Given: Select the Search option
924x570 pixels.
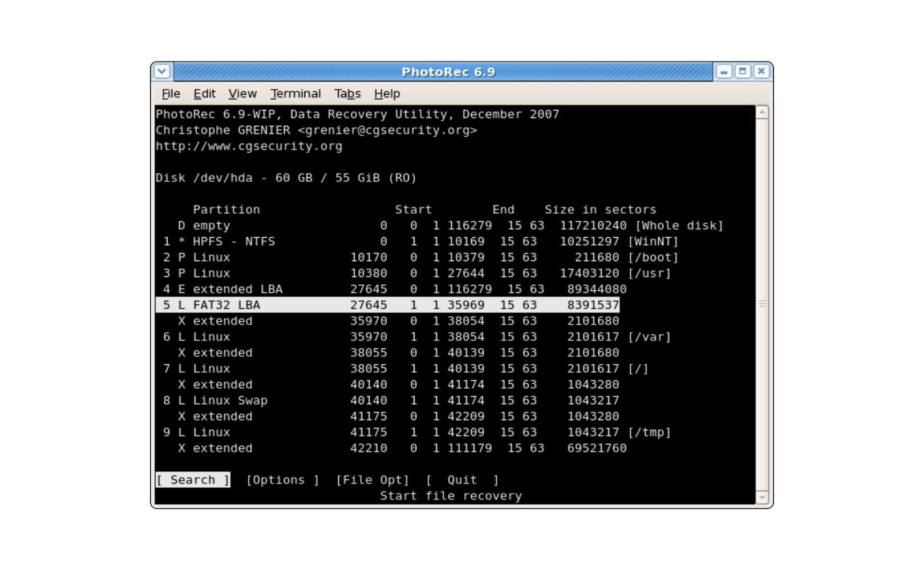Looking at the screenshot, I should pyautogui.click(x=193, y=480).
